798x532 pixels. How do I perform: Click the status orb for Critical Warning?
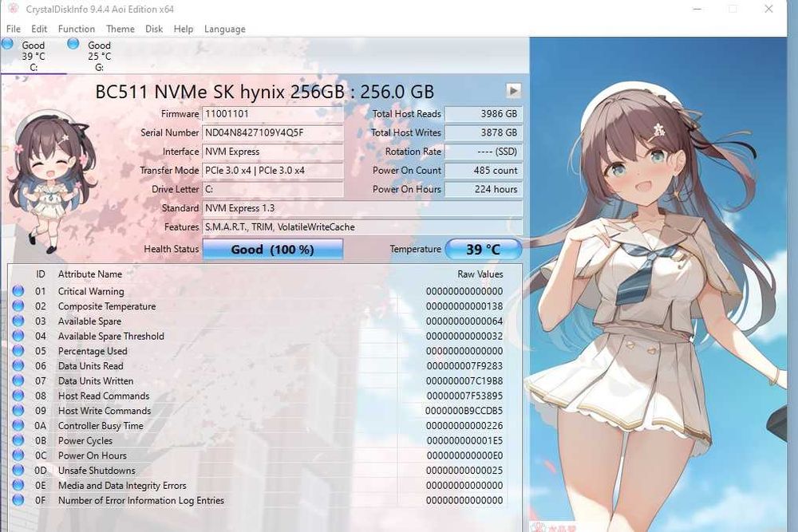[18, 291]
